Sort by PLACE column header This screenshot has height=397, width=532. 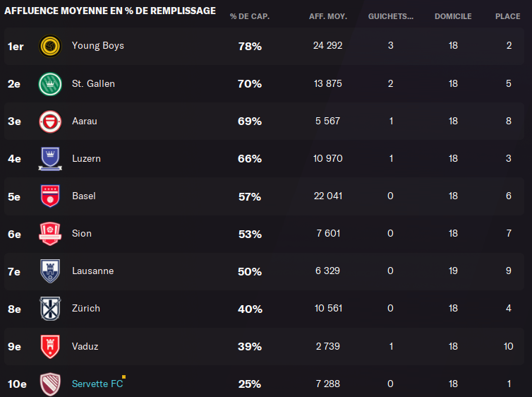[508, 16]
